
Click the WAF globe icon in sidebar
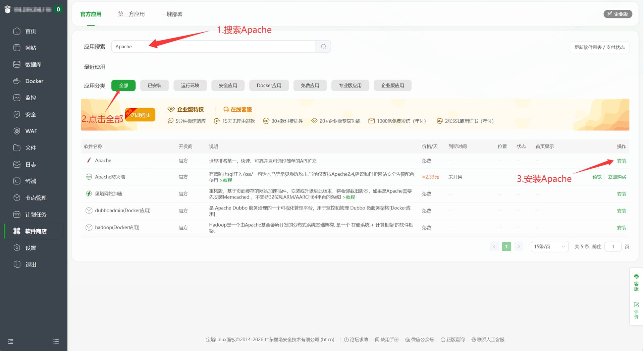tap(17, 131)
